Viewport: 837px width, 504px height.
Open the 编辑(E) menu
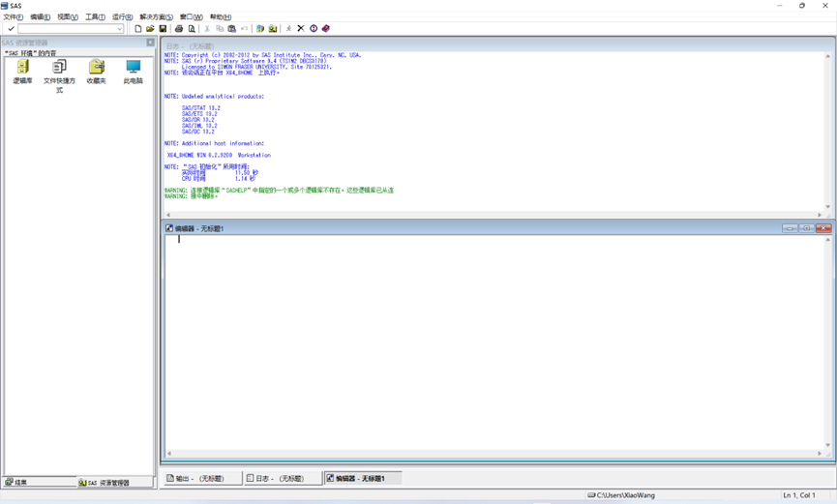click(x=40, y=17)
